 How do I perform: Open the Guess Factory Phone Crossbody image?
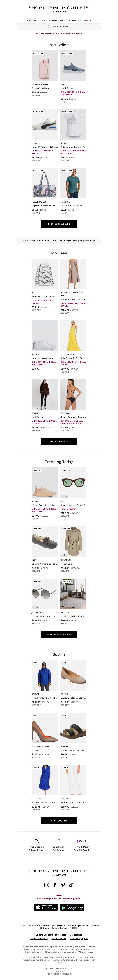[x=45, y=66]
